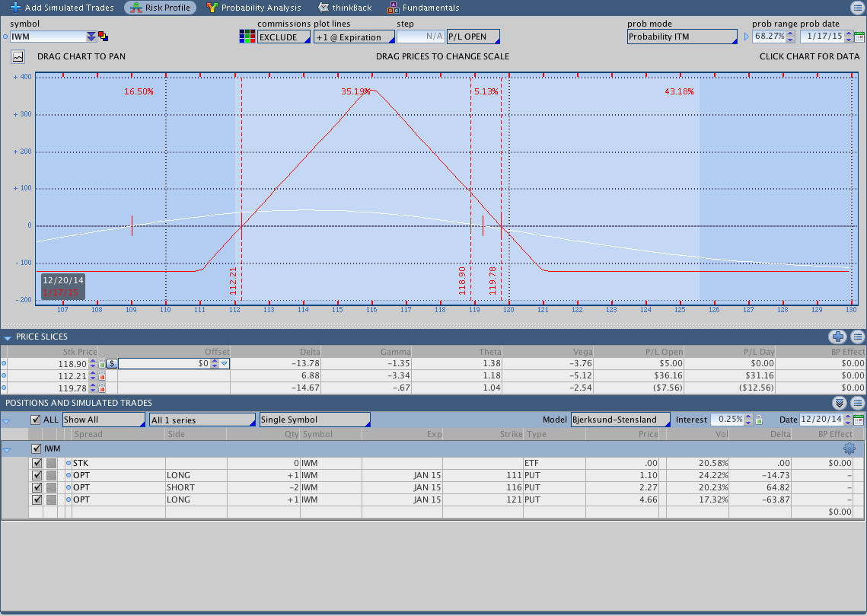
Task: Open the +1 @ Expiration plot lines dropdown
Action: click(x=354, y=37)
